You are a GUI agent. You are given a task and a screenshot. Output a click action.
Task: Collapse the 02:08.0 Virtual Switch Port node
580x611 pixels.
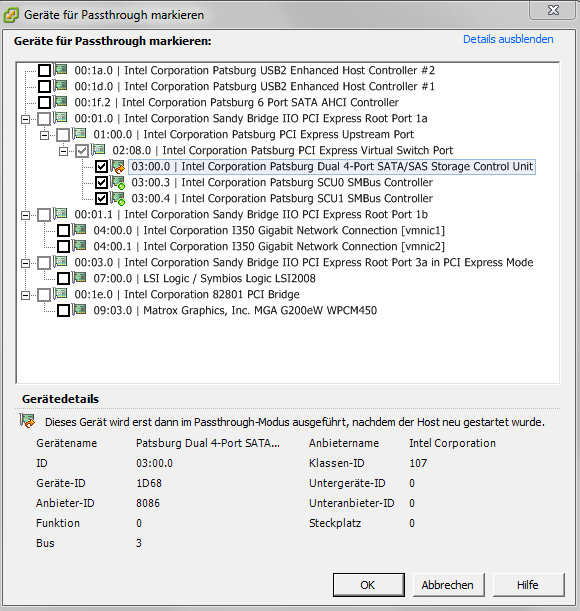(64, 151)
